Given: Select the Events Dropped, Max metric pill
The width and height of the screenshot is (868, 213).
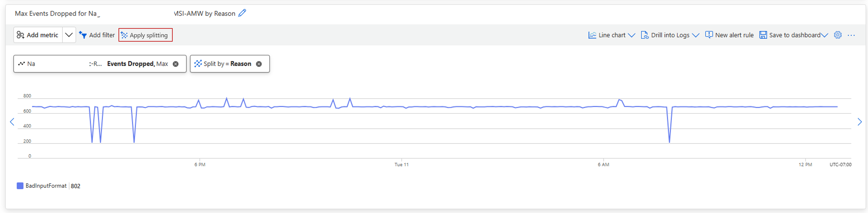Looking at the screenshot, I should tap(137, 64).
